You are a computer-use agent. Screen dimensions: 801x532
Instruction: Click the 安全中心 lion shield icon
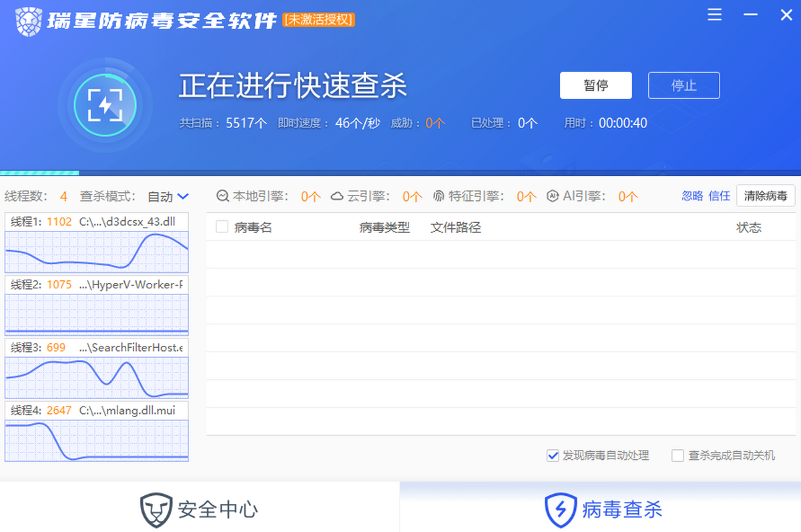click(x=156, y=510)
